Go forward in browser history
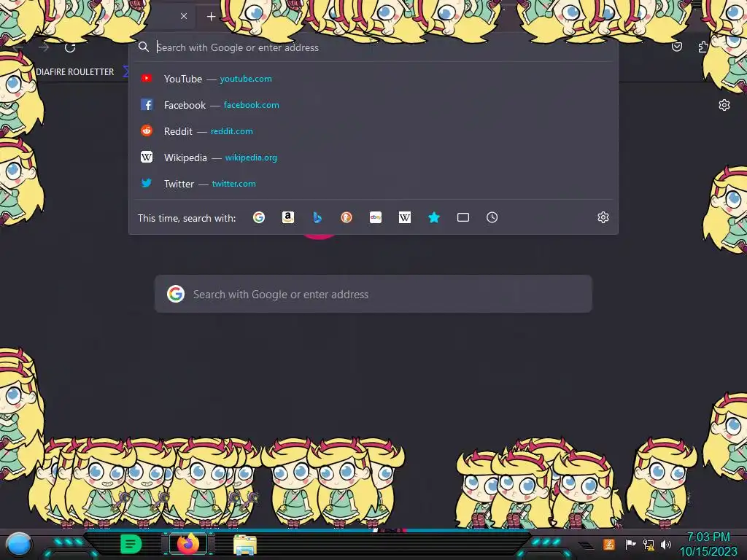 pyautogui.click(x=44, y=47)
